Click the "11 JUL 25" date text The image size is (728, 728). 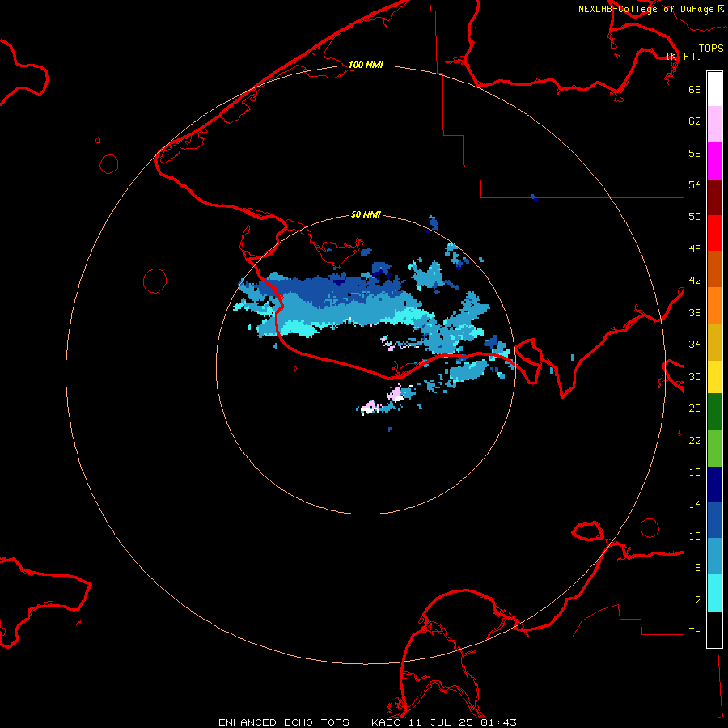click(x=442, y=722)
